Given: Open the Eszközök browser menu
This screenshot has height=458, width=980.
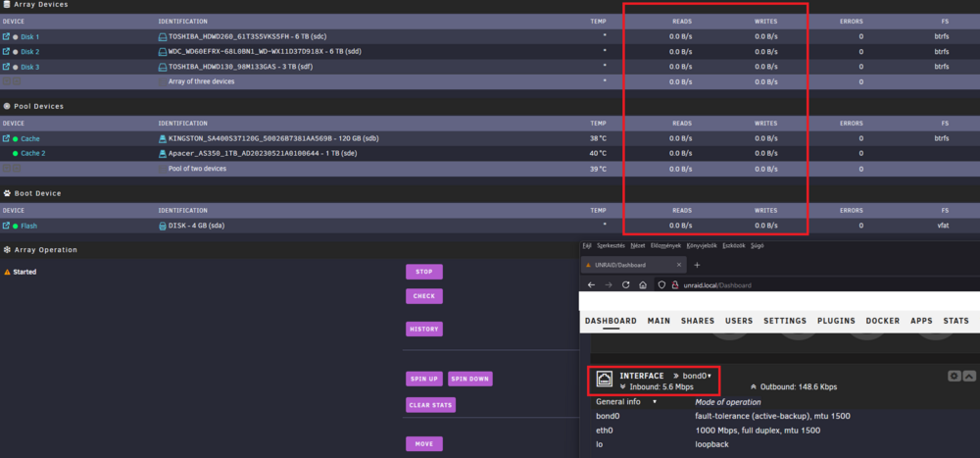Looking at the screenshot, I should tap(734, 246).
